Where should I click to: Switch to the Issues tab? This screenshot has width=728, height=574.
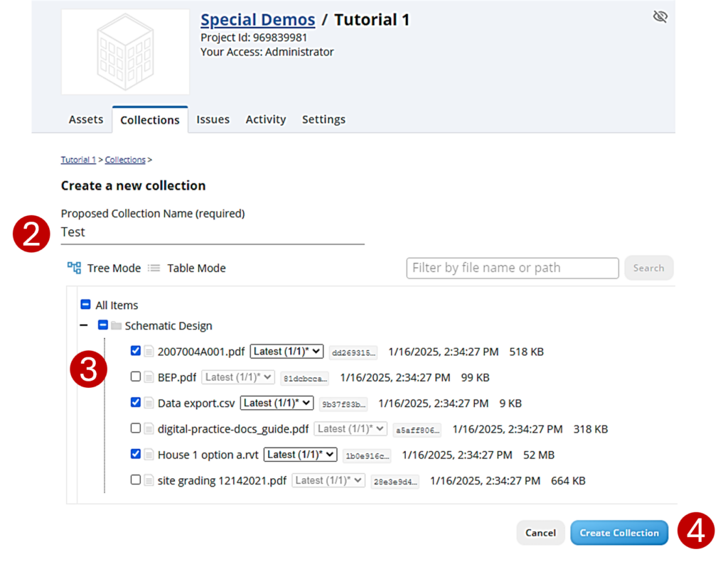[x=213, y=119]
